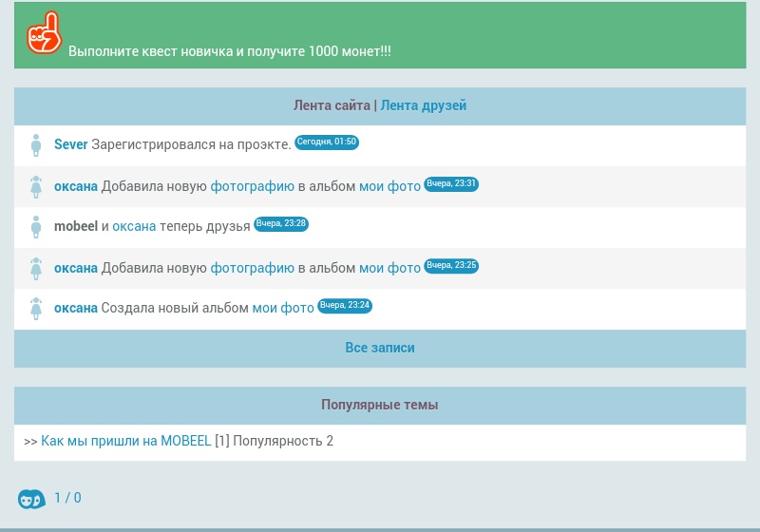This screenshot has width=760, height=532.
Task: Click the female avatar icon in the 23:31 entry
Action: click(36, 187)
